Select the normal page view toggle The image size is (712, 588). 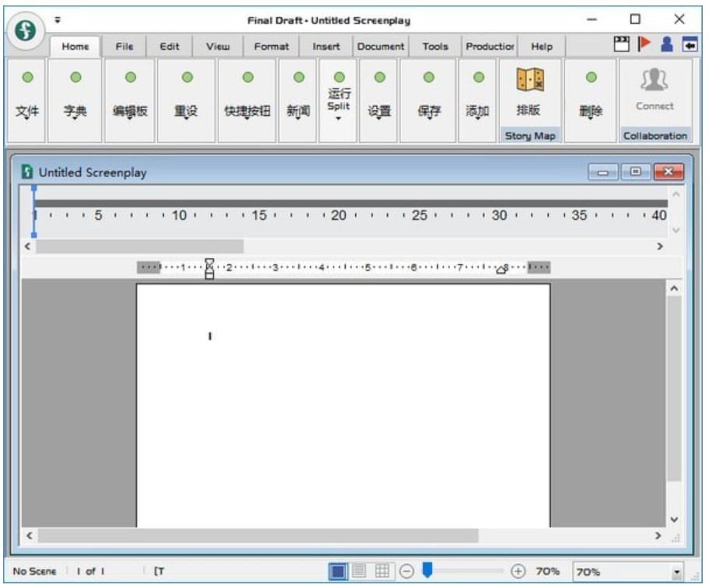click(338, 571)
